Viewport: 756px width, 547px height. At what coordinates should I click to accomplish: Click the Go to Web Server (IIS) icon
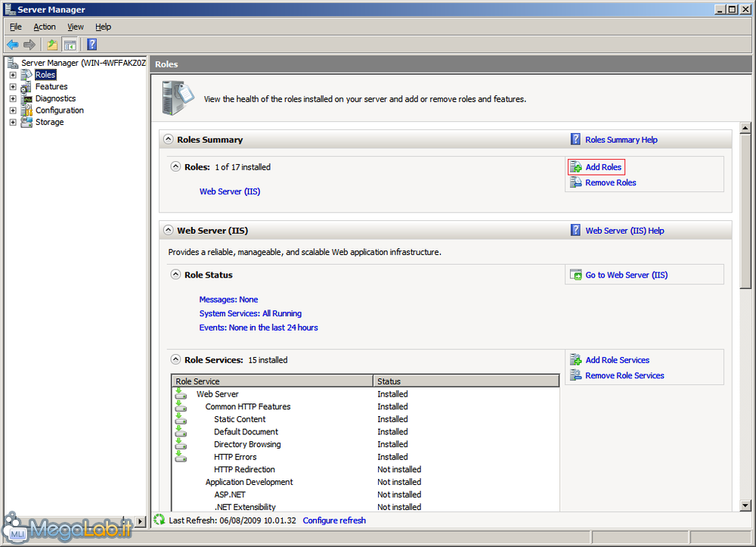tap(575, 275)
